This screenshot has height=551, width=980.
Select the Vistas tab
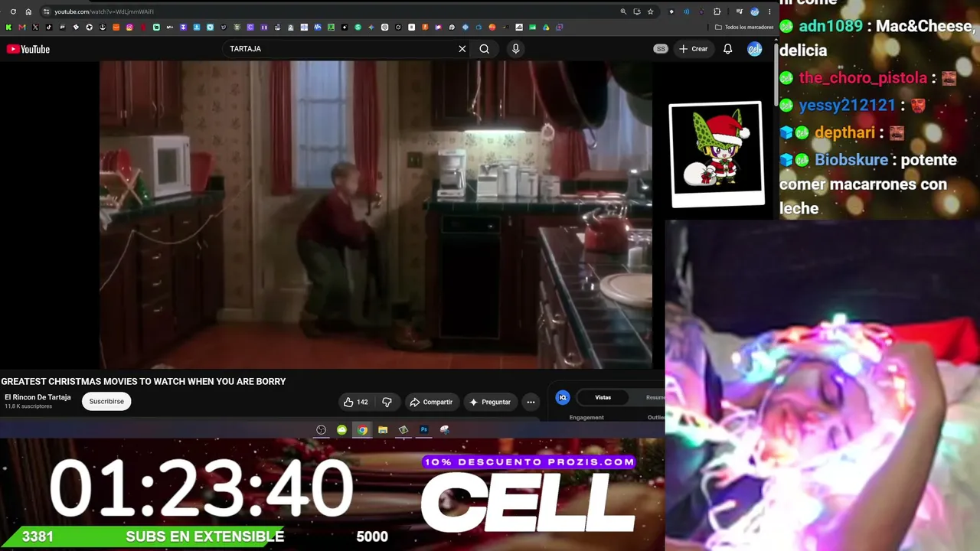603,397
